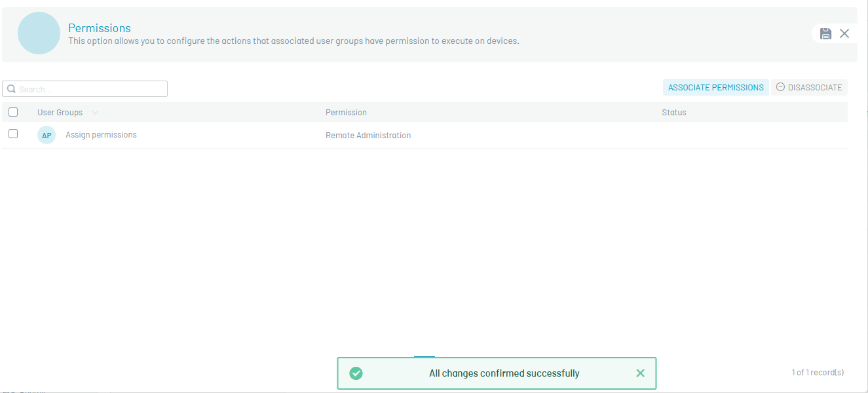The height and width of the screenshot is (393, 868).
Task: Open the Assign permissions user group
Action: tap(101, 135)
